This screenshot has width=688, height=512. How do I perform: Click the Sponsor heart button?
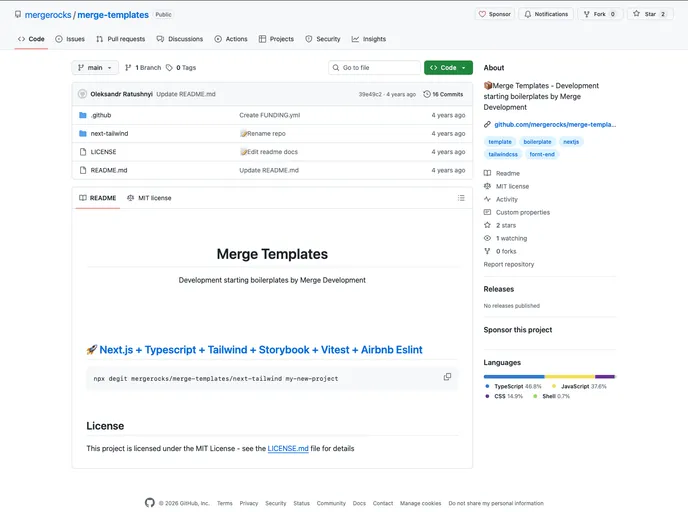[x=495, y=14]
